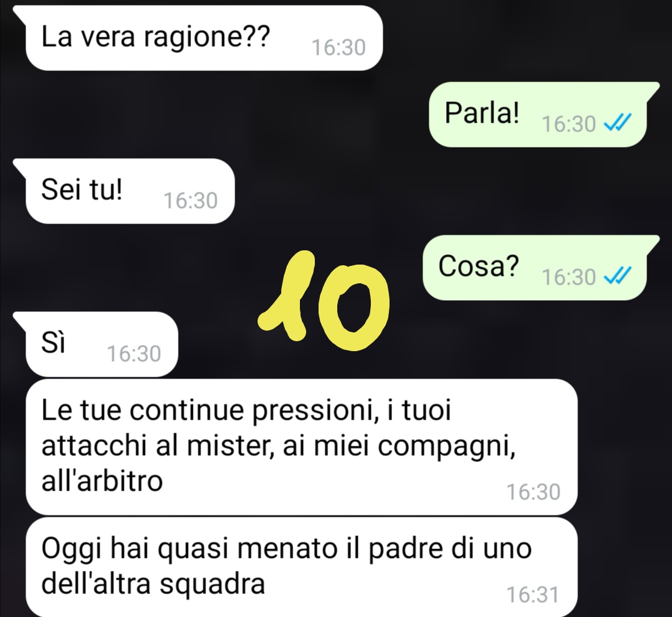Screen dimensions: 672x617
Task: Click the word 'all'arbitro' in long message
Action: tap(102, 481)
